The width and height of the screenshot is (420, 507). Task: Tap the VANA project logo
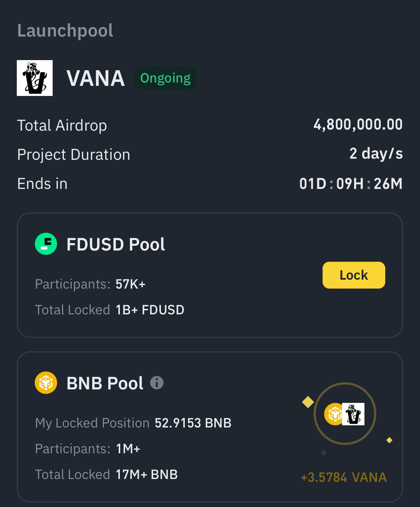[35, 78]
